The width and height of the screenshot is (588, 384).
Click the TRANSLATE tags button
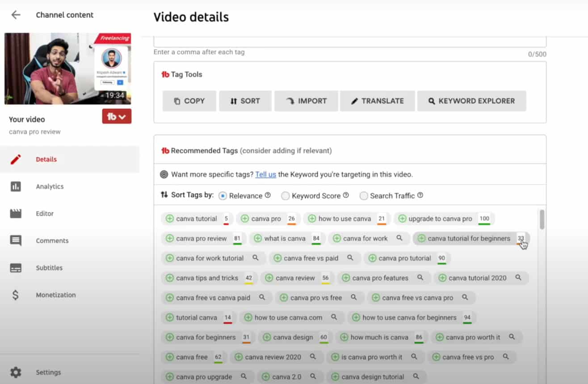[378, 101]
